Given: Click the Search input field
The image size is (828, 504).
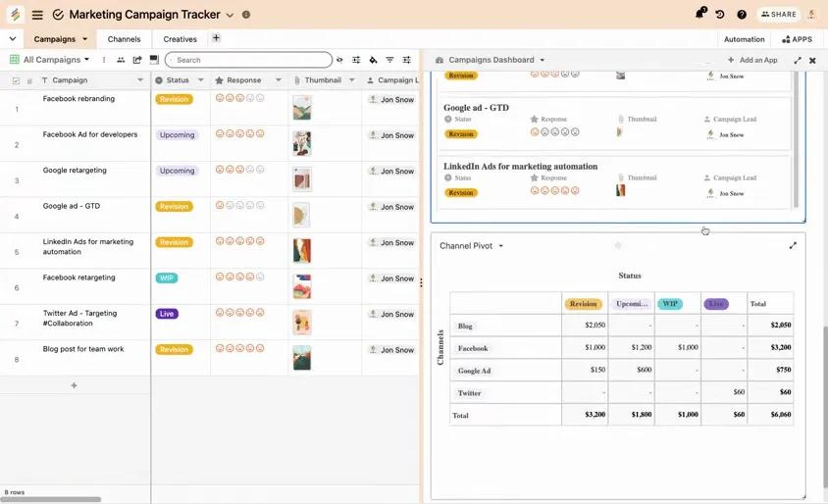Looking at the screenshot, I should pos(248,60).
